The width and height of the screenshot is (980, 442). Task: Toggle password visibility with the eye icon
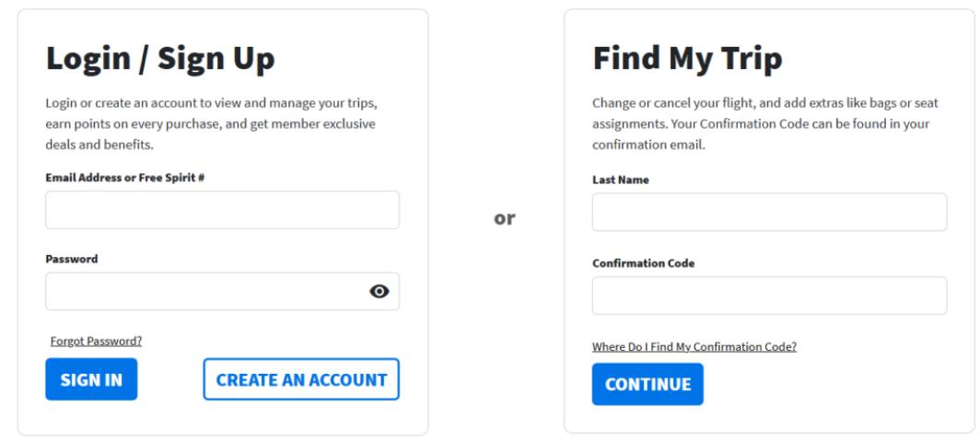point(379,291)
